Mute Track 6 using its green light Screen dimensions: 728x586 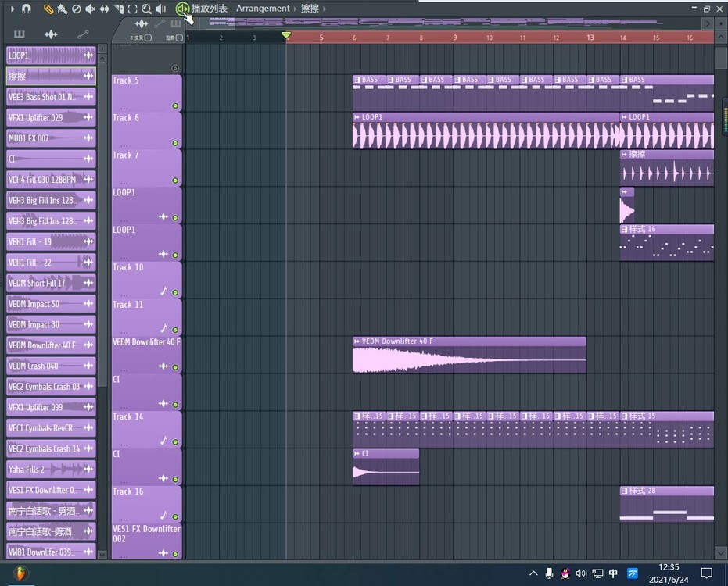click(175, 143)
